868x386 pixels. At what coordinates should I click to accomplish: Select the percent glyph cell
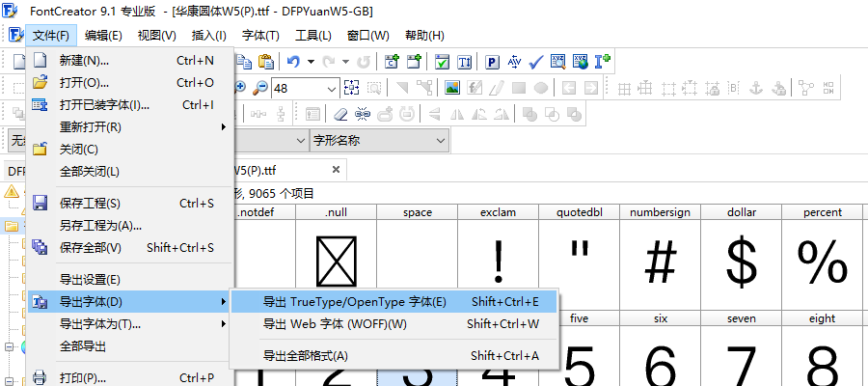[822, 258]
